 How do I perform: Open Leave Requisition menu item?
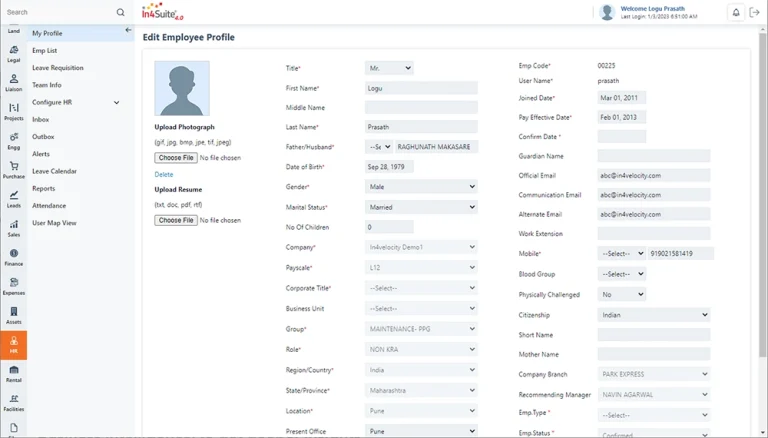(58, 68)
